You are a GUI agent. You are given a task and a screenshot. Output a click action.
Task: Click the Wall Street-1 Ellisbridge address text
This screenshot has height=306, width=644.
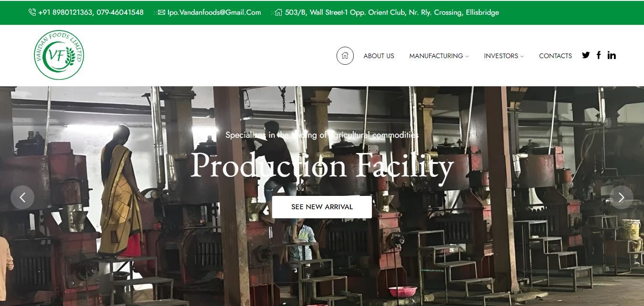coord(392,12)
